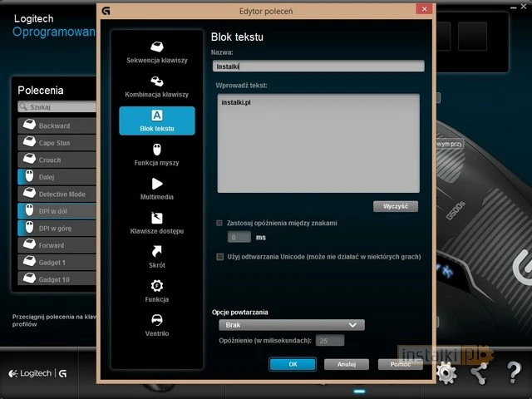Select Blok tekstu command type
The height and width of the screenshot is (399, 532).
coord(157,121)
